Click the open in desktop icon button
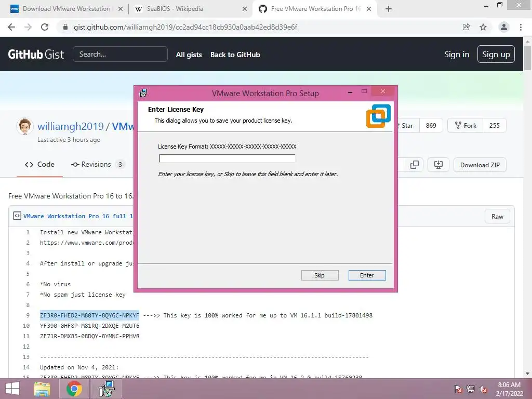 (x=438, y=165)
